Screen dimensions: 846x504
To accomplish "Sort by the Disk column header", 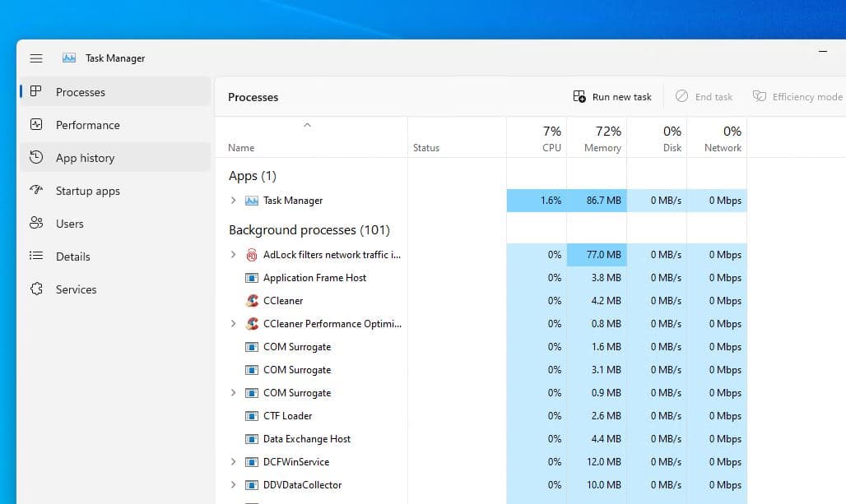I will tap(657, 137).
